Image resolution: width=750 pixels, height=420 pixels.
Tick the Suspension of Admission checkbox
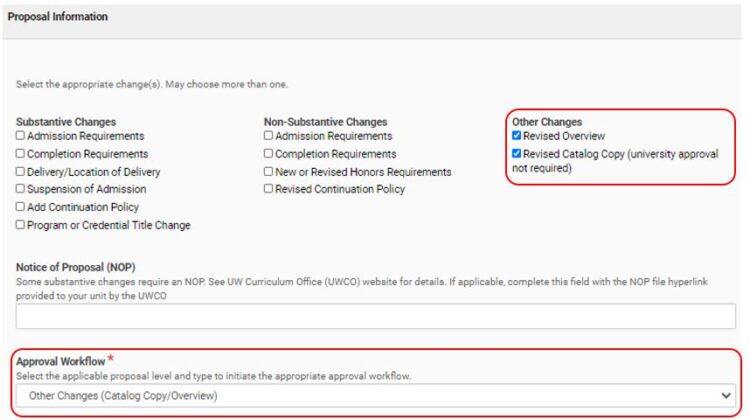20,189
